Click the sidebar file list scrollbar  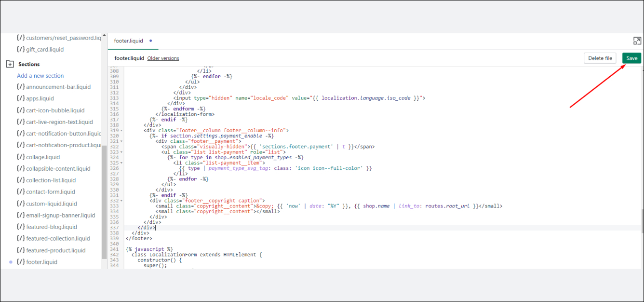pos(104,202)
